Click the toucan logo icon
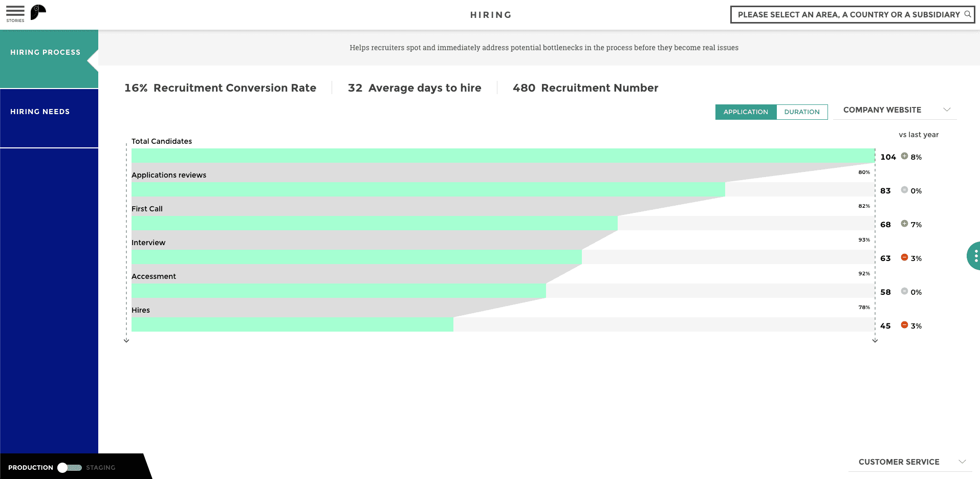The image size is (980, 479). (38, 12)
